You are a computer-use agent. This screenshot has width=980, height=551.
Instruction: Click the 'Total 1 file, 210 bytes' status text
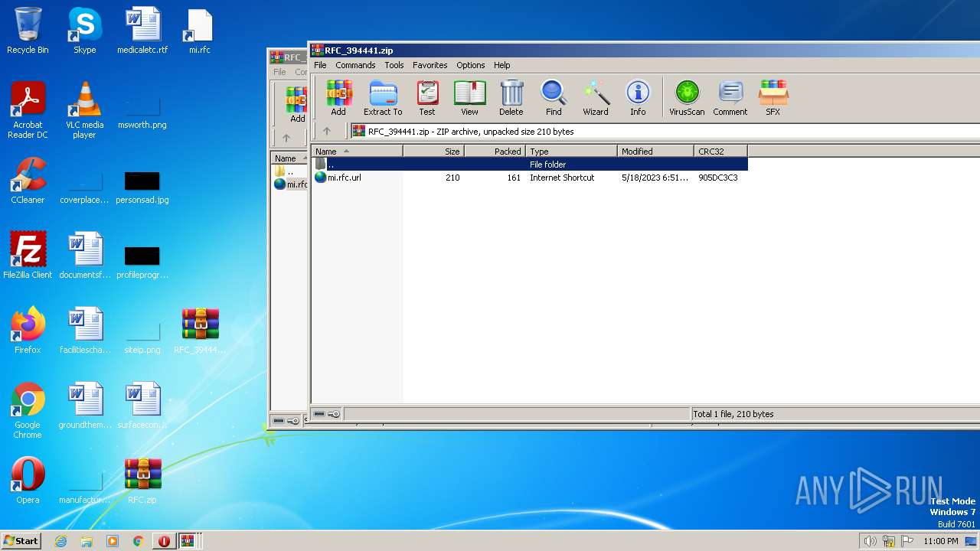click(733, 414)
